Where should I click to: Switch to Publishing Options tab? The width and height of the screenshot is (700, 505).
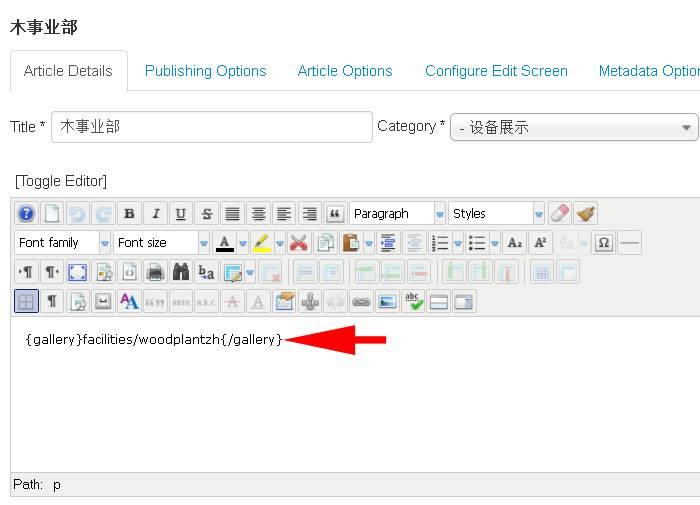205,71
